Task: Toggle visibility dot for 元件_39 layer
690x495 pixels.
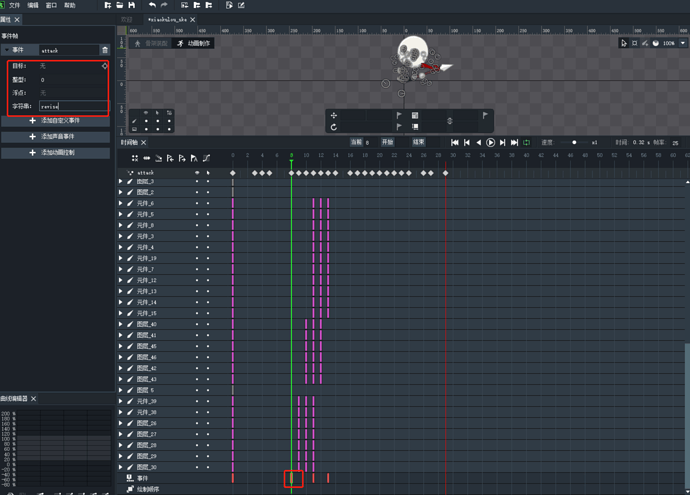Action: pos(197,401)
